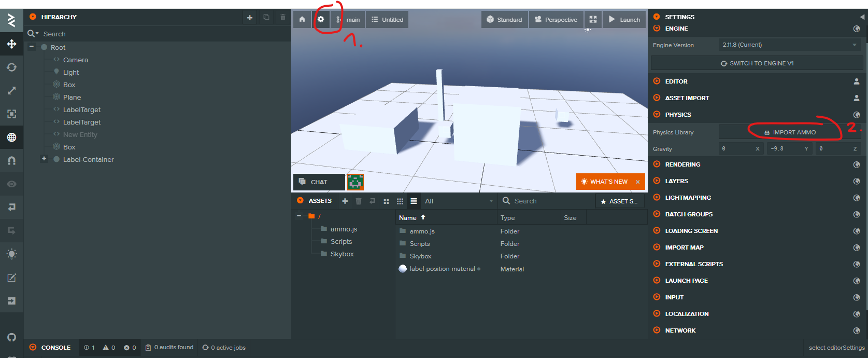
Task: Select the Scale gizmo tool
Action: click(11, 91)
